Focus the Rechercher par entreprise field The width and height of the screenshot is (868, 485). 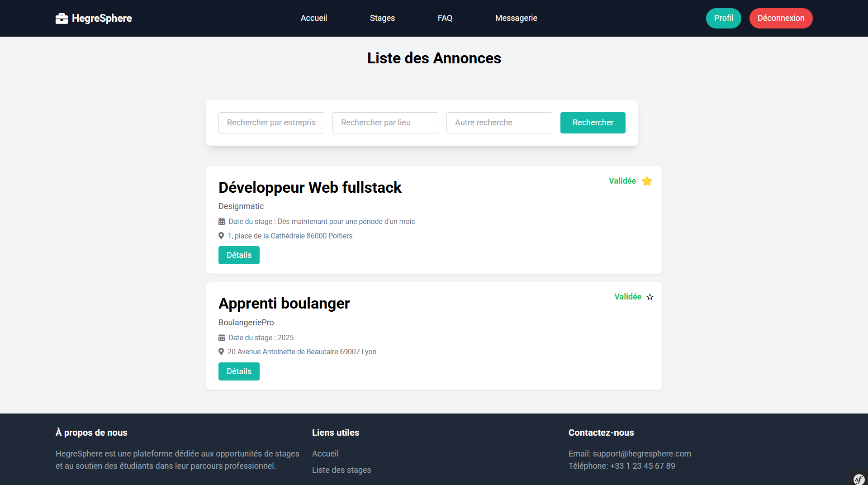271,123
